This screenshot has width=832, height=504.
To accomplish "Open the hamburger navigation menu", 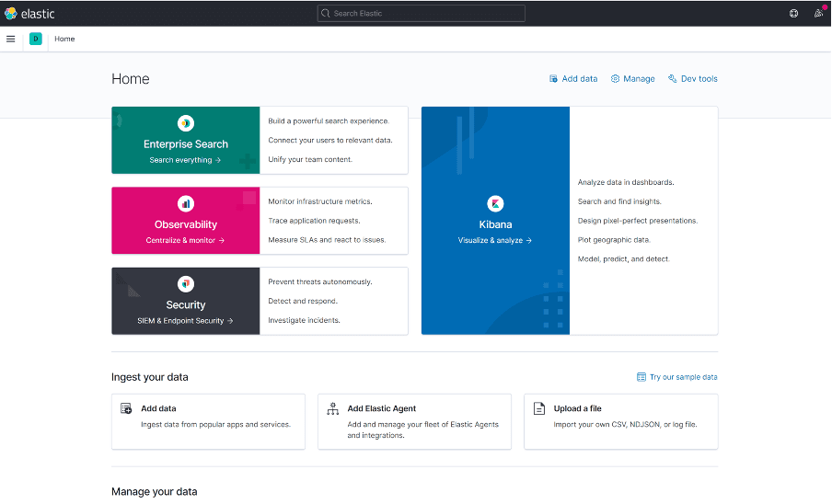I will coord(11,39).
